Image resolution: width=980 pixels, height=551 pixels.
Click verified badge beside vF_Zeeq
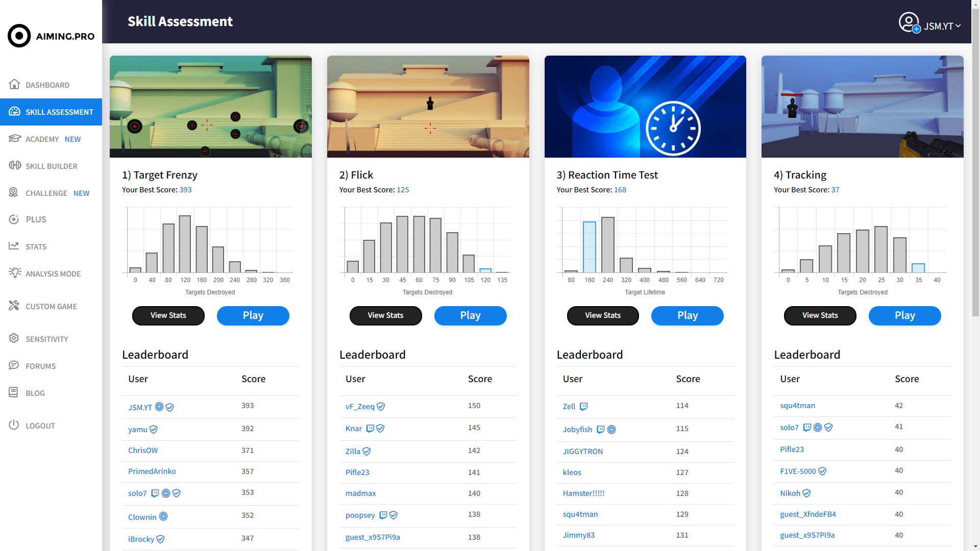(381, 407)
